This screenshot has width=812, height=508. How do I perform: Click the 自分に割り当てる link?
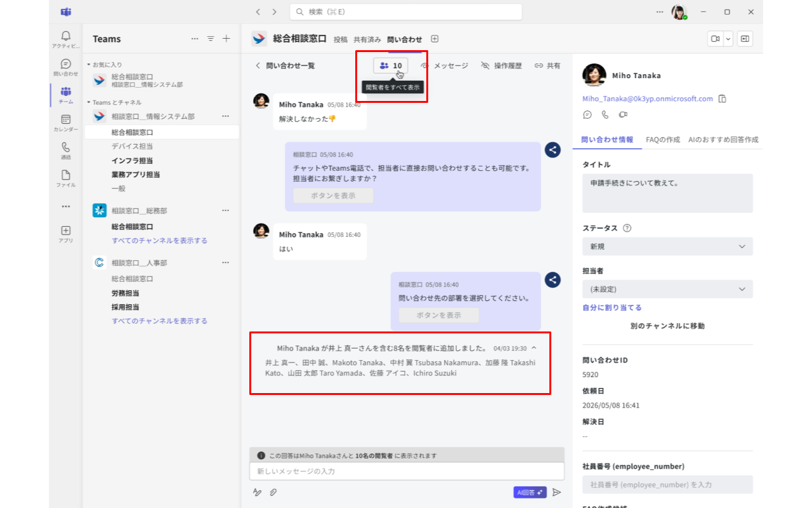612,307
